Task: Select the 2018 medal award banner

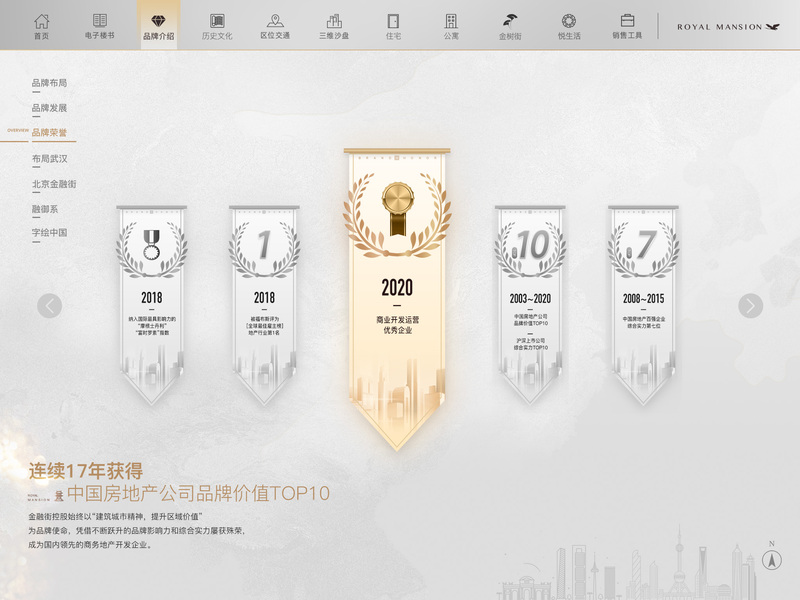Action: (x=152, y=305)
